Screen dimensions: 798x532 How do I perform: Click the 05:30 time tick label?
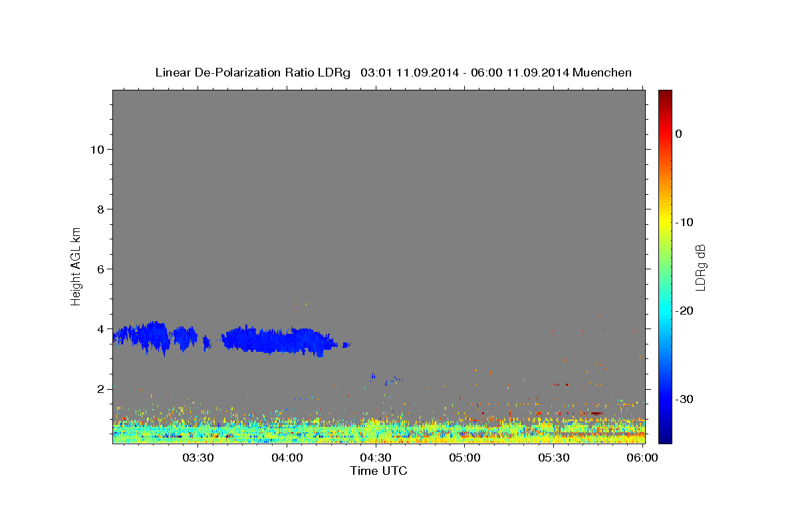(x=554, y=458)
